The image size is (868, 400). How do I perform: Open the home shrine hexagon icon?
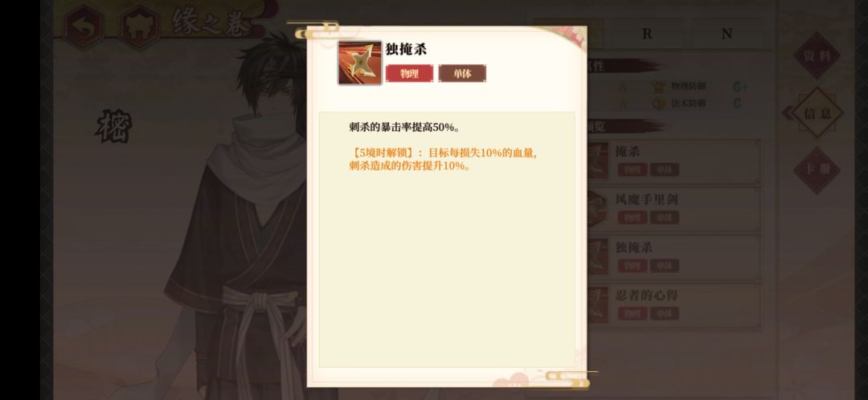coord(139,26)
